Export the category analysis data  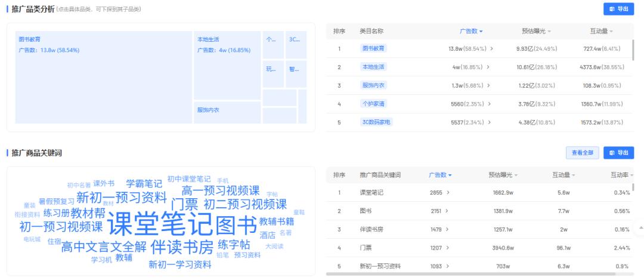tap(618, 9)
